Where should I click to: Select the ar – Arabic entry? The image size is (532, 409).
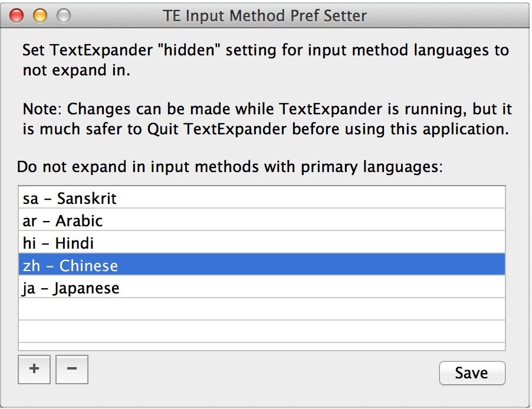[262, 220]
